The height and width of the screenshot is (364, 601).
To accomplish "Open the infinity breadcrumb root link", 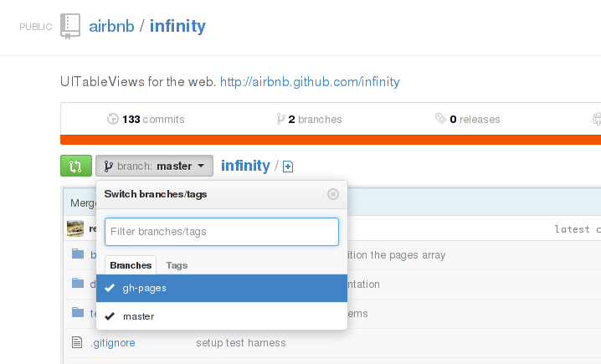I will pos(245,166).
